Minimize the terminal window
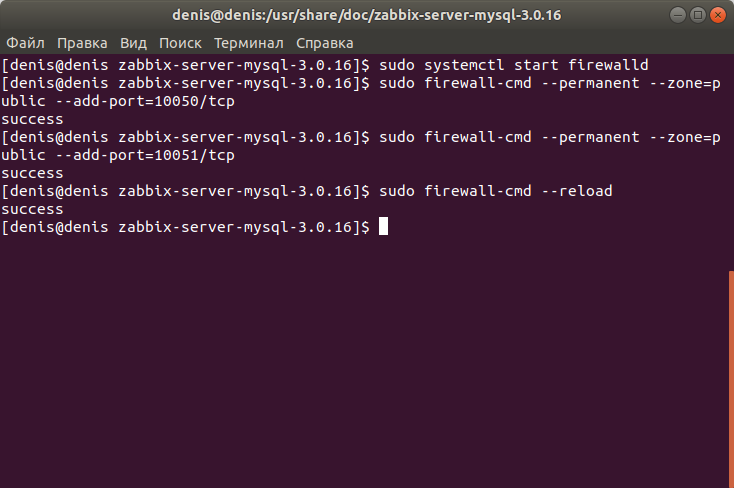734x488 pixels. click(x=678, y=15)
